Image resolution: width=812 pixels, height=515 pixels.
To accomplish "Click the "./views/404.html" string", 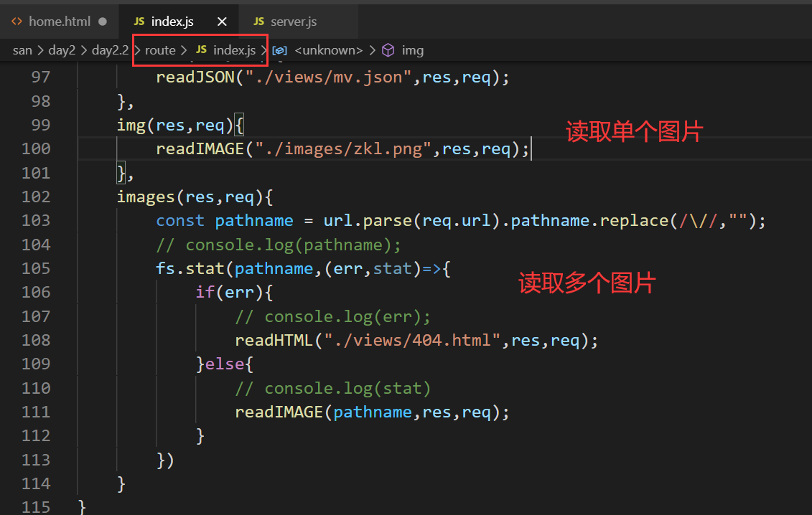I will point(412,340).
